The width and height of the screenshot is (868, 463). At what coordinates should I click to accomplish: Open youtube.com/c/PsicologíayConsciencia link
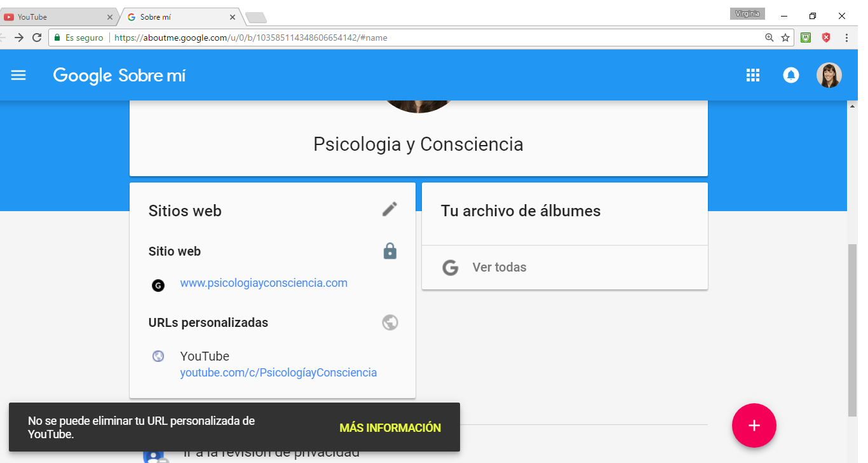[278, 373]
